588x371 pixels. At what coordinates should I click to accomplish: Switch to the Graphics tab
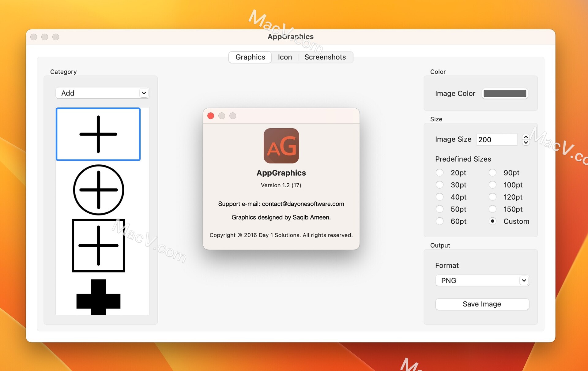click(x=250, y=57)
